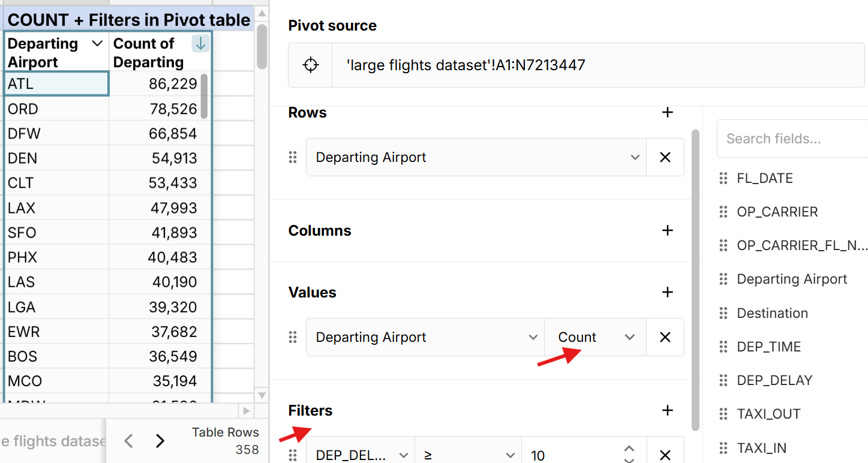The image size is (868, 463).
Task: Remove Departing Airport Count from Values
Action: click(x=665, y=337)
